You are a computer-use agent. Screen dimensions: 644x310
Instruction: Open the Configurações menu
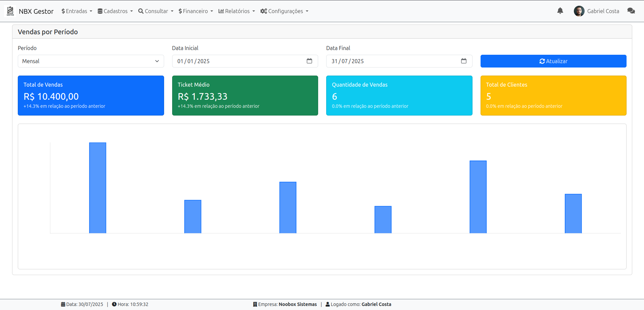[x=284, y=11]
